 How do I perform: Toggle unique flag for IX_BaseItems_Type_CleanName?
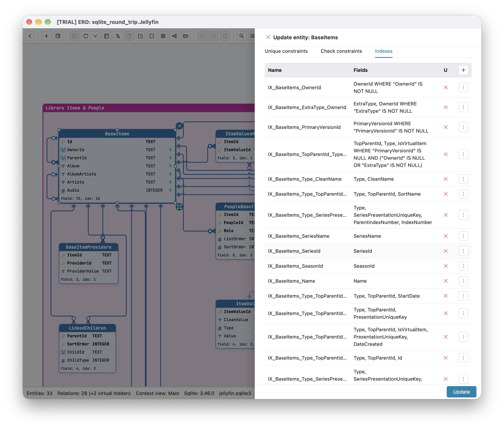[x=446, y=179]
